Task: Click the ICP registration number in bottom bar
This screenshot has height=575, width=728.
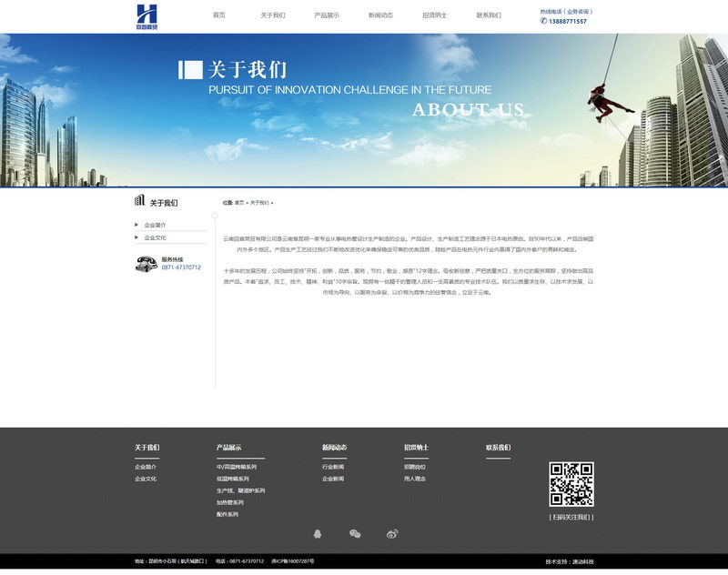Action: [292, 561]
